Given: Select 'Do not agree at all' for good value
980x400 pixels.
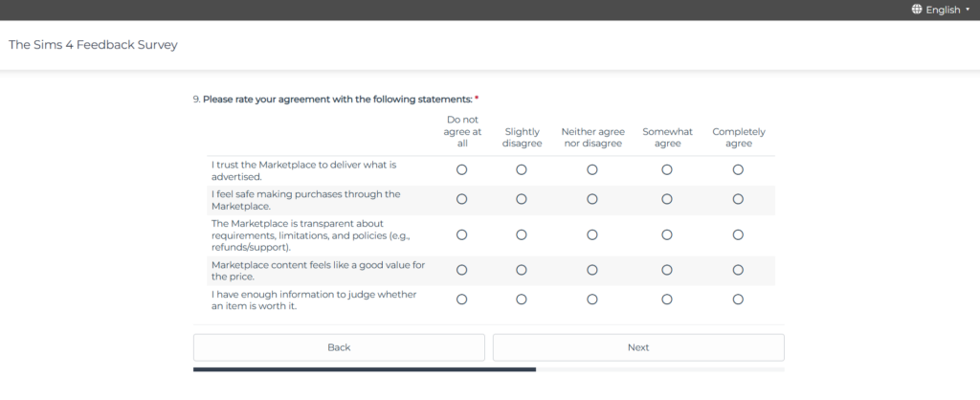Looking at the screenshot, I should pyautogui.click(x=462, y=270).
